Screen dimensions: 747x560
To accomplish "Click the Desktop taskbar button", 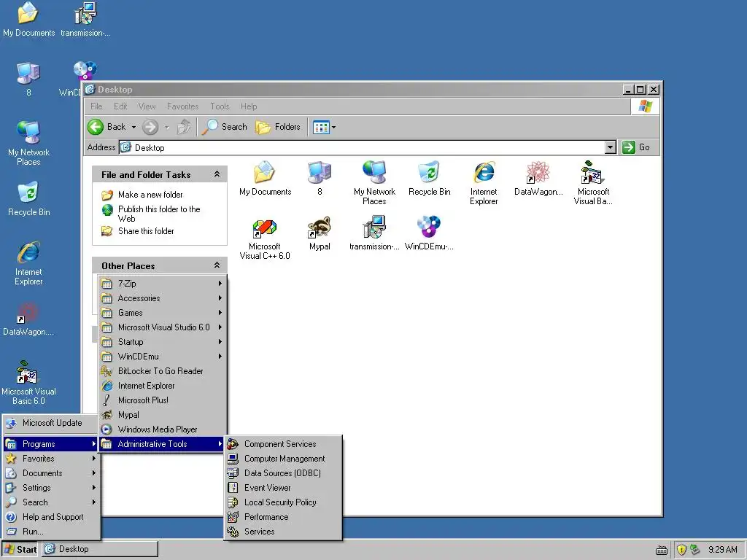I will [100, 549].
